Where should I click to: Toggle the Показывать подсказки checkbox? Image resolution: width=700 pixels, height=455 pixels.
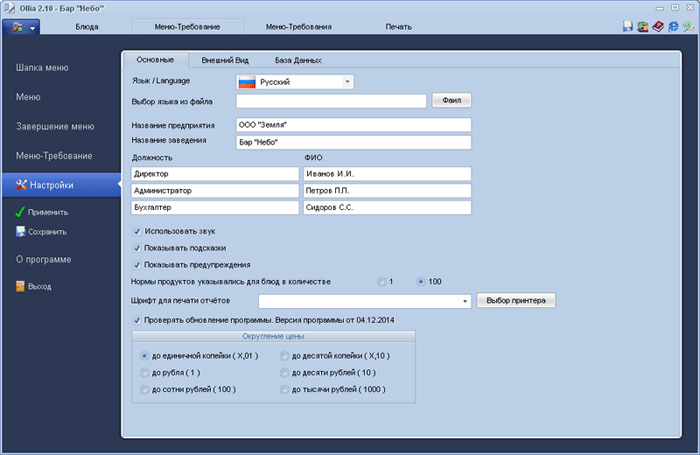coord(137,247)
